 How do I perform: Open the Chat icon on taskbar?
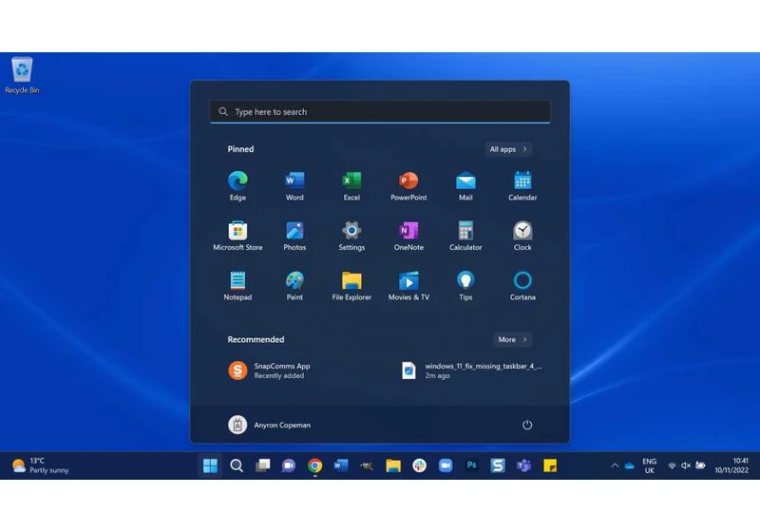tap(289, 465)
